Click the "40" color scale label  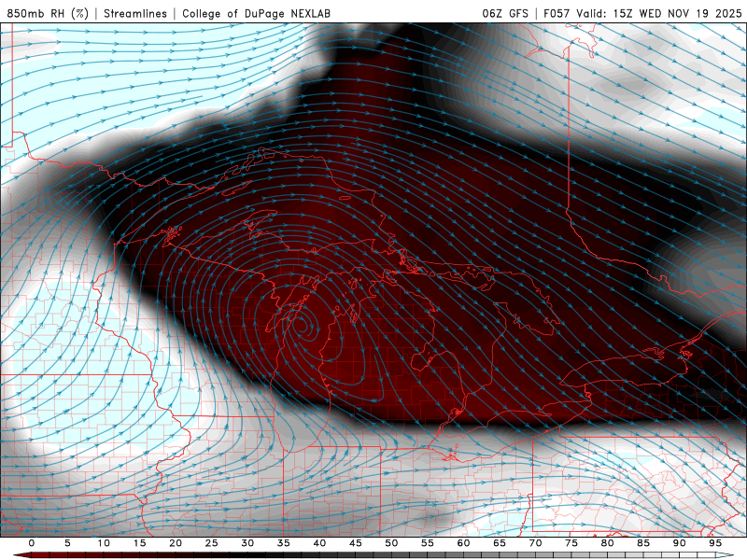(x=319, y=543)
